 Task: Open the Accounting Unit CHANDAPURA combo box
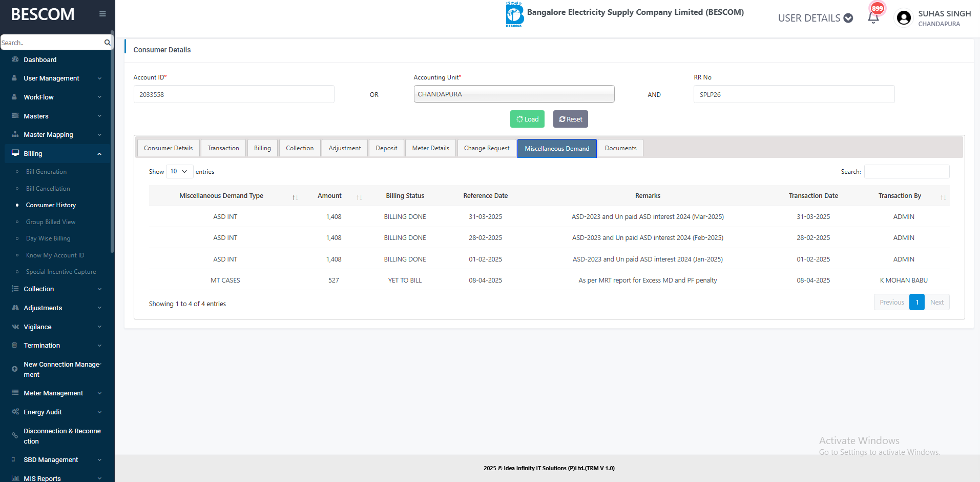pyautogui.click(x=514, y=94)
